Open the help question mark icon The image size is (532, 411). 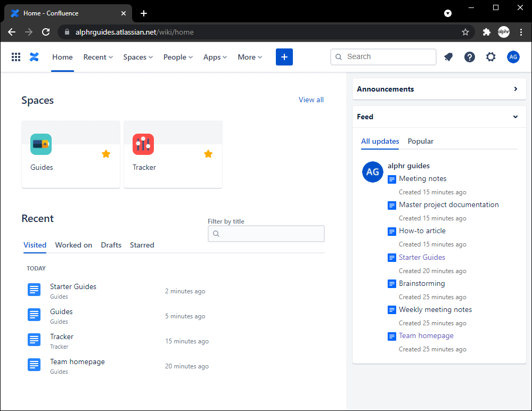click(x=469, y=57)
